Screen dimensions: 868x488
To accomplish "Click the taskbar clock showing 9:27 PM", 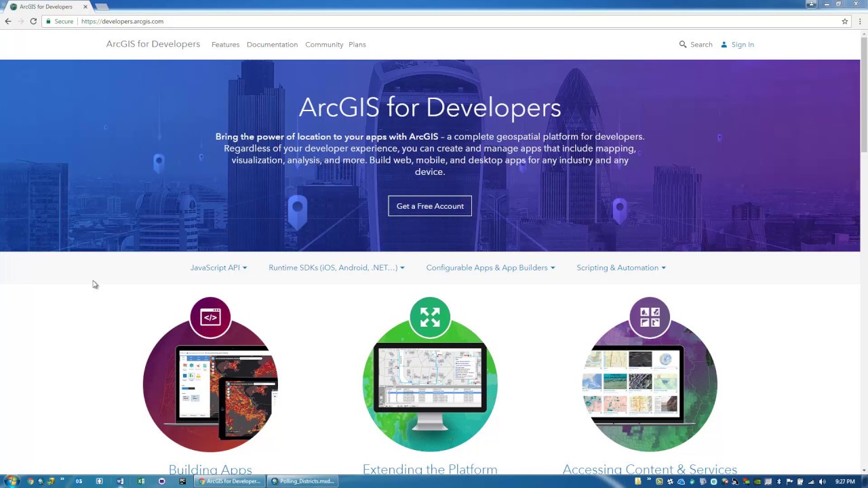I will click(845, 481).
